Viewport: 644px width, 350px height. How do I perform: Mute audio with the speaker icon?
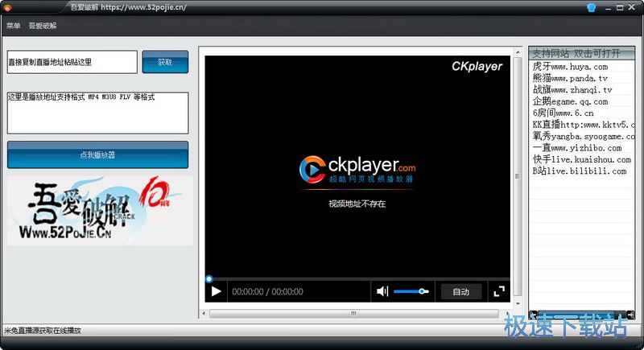point(382,291)
